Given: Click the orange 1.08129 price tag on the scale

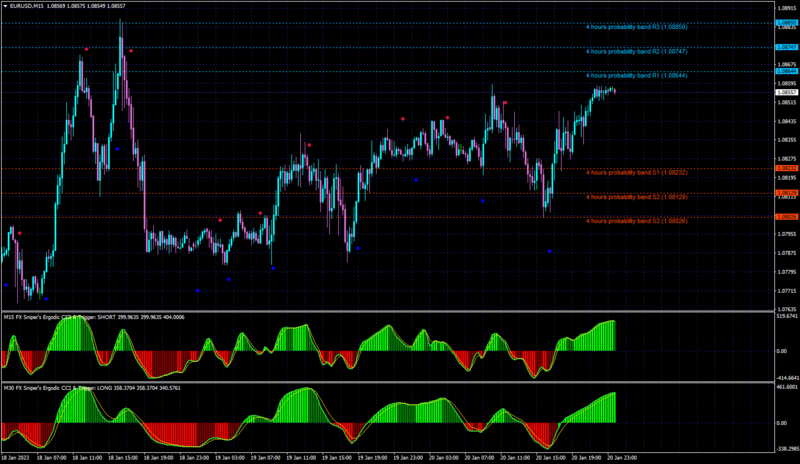Looking at the screenshot, I should pyautogui.click(x=786, y=193).
